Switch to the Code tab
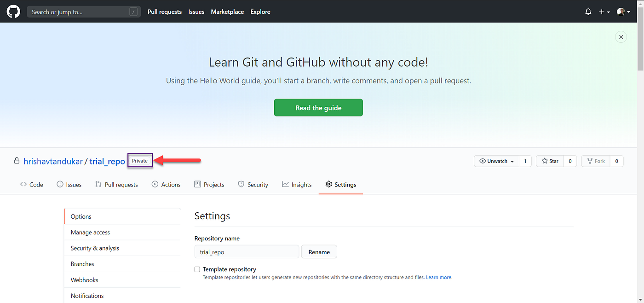The height and width of the screenshot is (303, 644). coord(31,184)
